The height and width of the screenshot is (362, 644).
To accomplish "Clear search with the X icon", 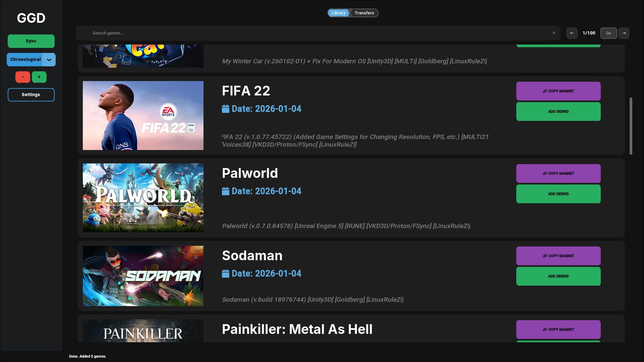I will [554, 33].
